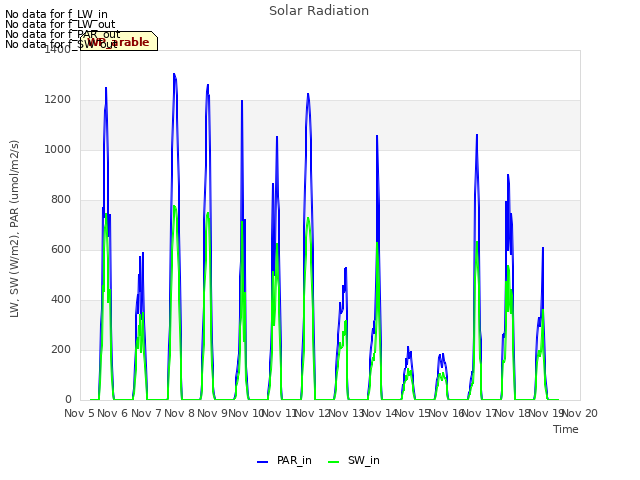Click the Nov 9 x-axis tick label

213,413
